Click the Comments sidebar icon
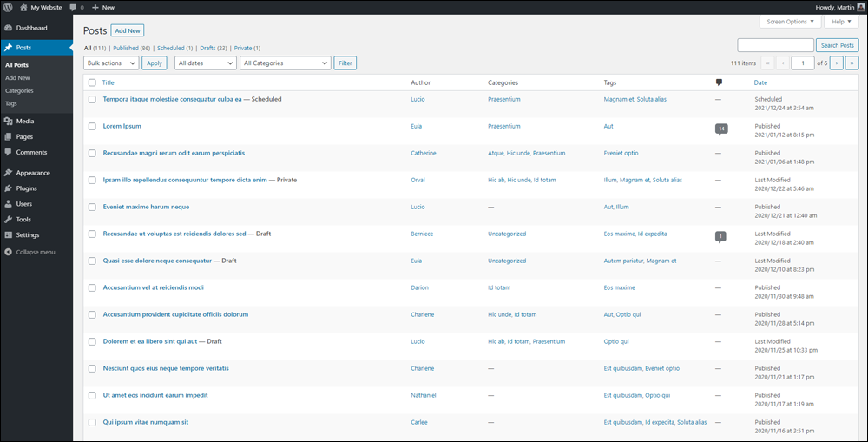Image resolution: width=868 pixels, height=442 pixels. pos(9,152)
